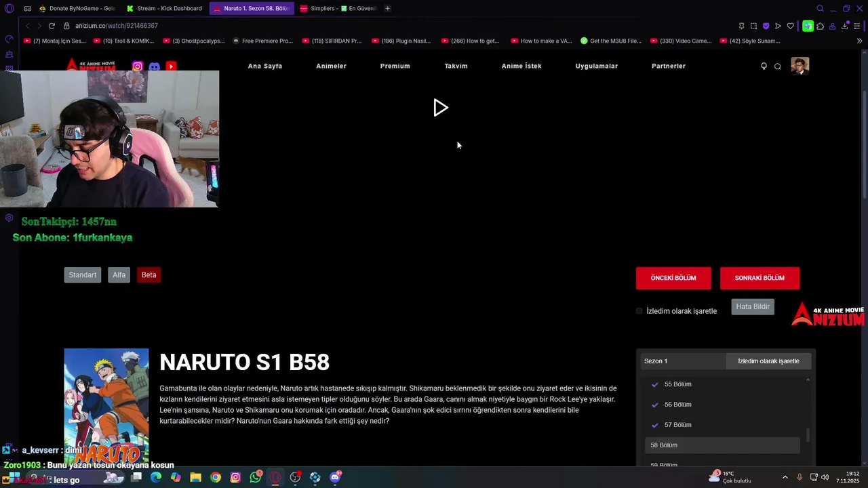Switch to Simpliers browser tab
The image size is (868, 488).
(x=338, y=8)
